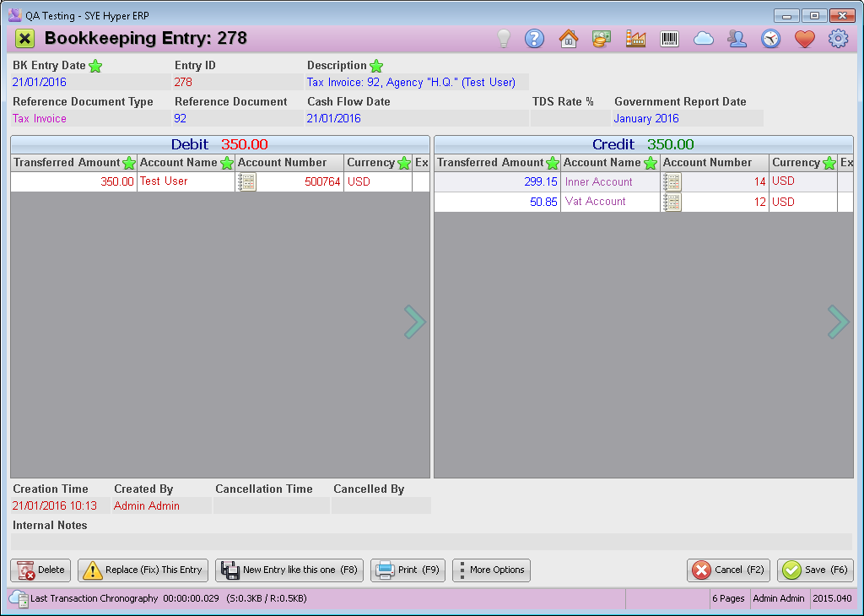Click the status bar cloud document icon
The image size is (864, 616).
[19, 599]
